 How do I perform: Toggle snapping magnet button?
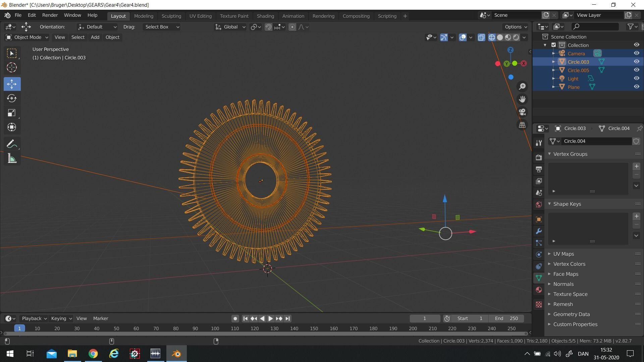pyautogui.click(x=268, y=27)
